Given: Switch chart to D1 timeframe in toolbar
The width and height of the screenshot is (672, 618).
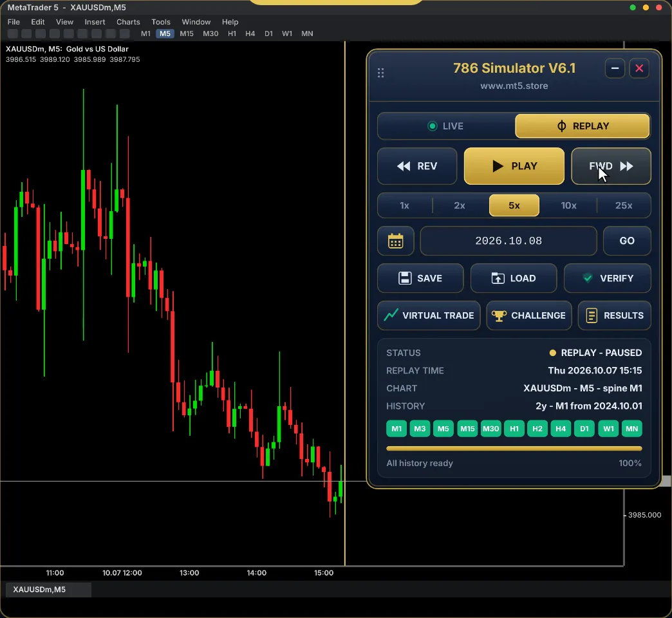Looking at the screenshot, I should tap(268, 33).
